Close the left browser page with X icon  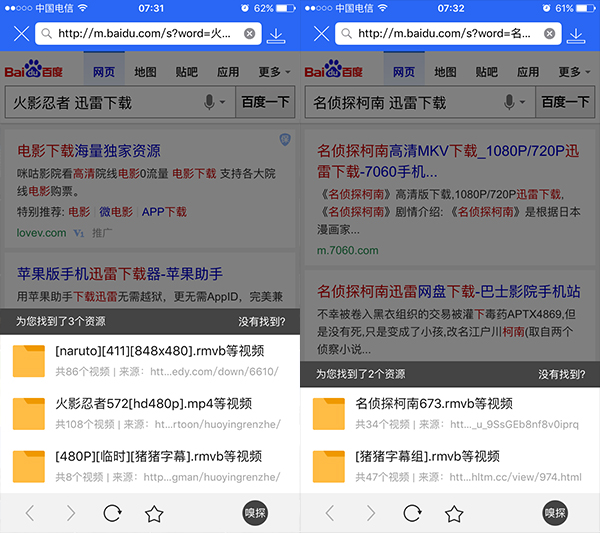pos(21,34)
